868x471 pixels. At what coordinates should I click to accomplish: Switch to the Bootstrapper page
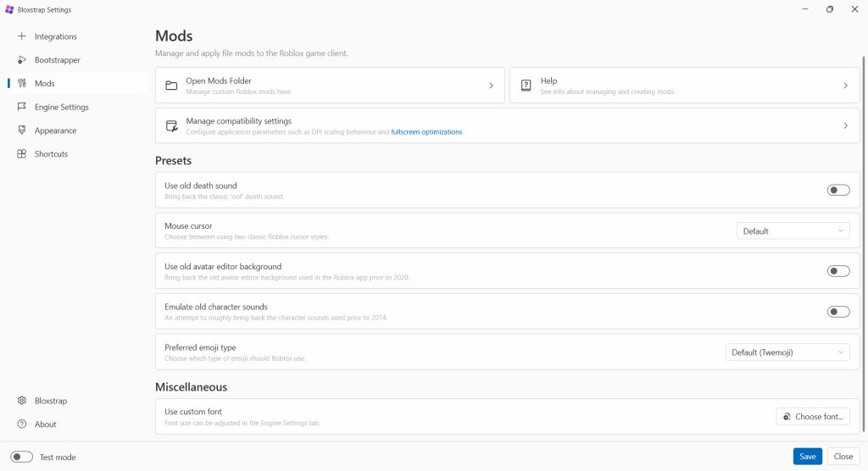pos(57,60)
